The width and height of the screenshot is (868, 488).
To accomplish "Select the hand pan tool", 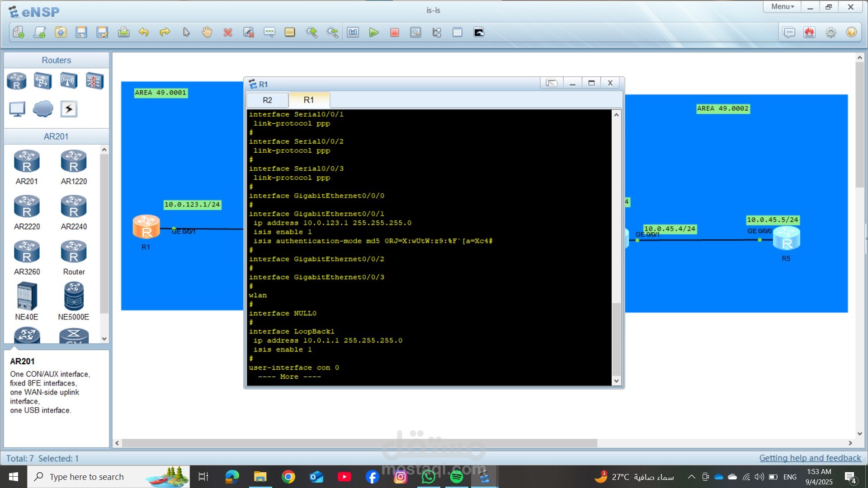I will tap(207, 32).
